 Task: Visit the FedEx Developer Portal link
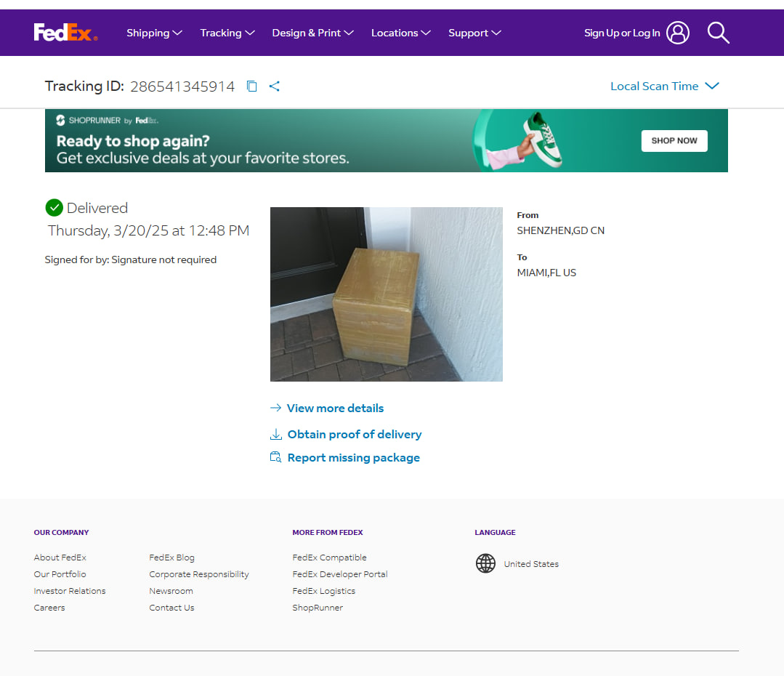coord(340,574)
